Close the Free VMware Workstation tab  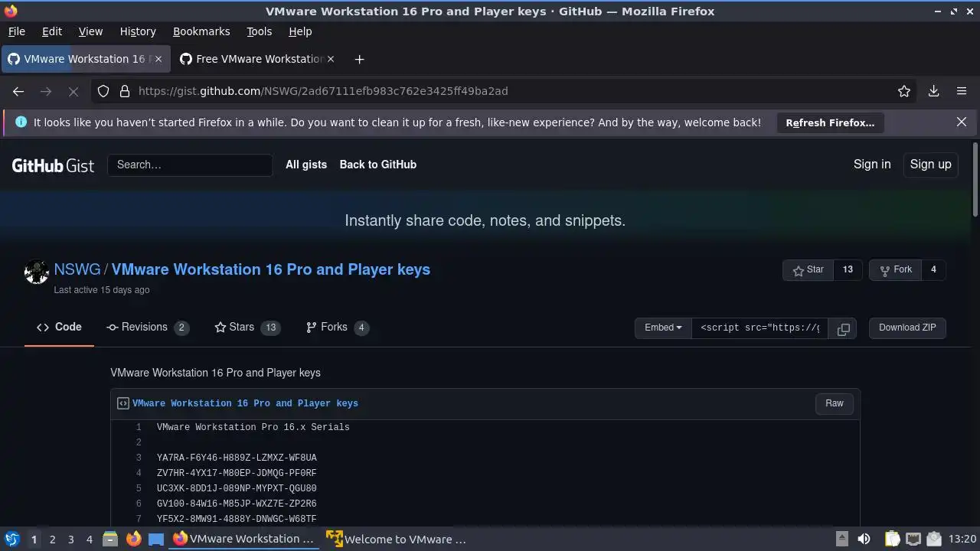tap(331, 59)
